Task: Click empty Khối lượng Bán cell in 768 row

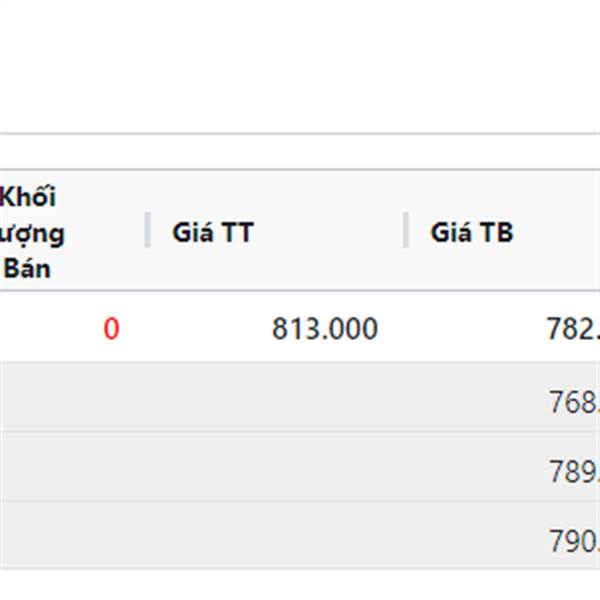Action: point(74,397)
